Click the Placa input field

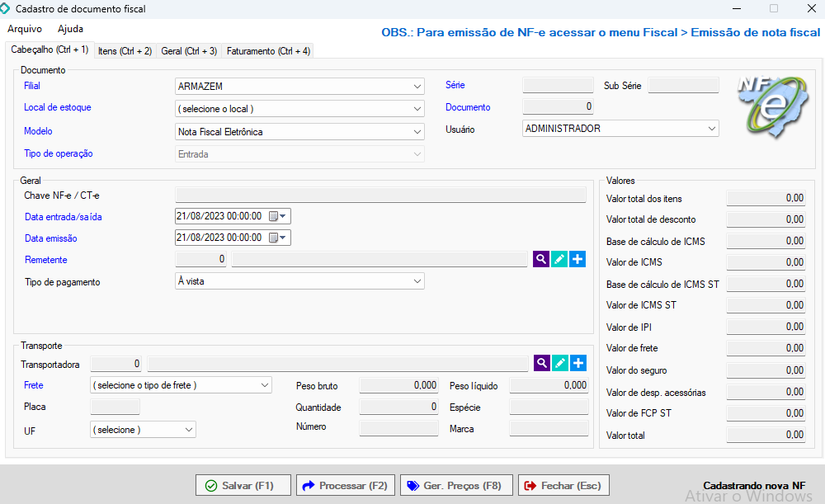coord(115,407)
